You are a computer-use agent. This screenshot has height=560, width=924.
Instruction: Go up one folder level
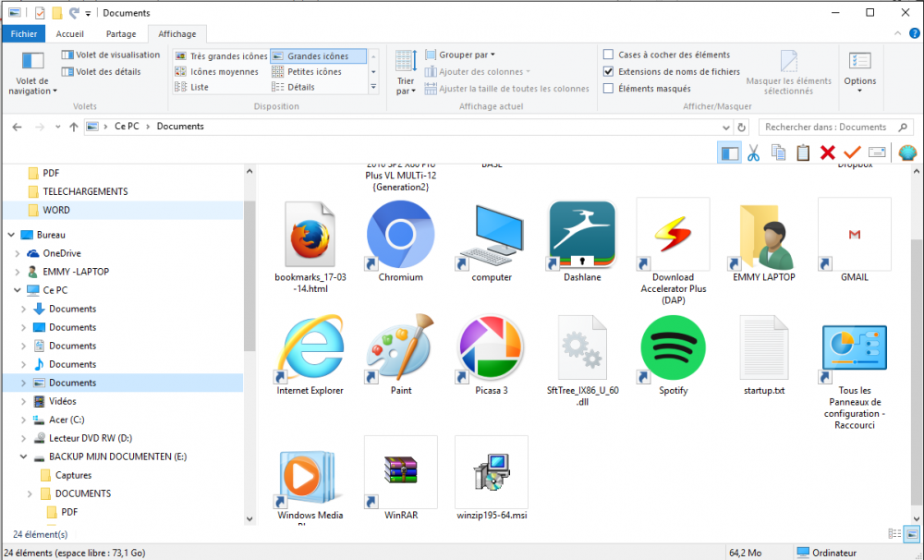click(74, 127)
